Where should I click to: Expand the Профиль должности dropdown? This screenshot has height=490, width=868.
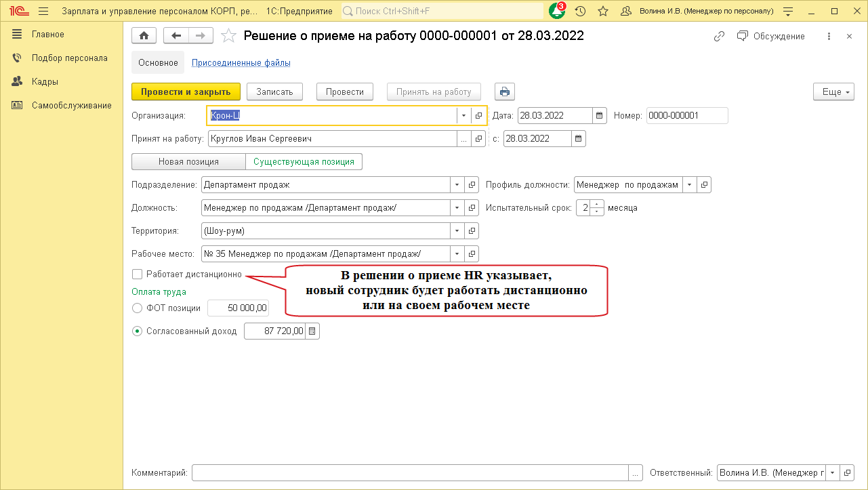click(x=689, y=184)
